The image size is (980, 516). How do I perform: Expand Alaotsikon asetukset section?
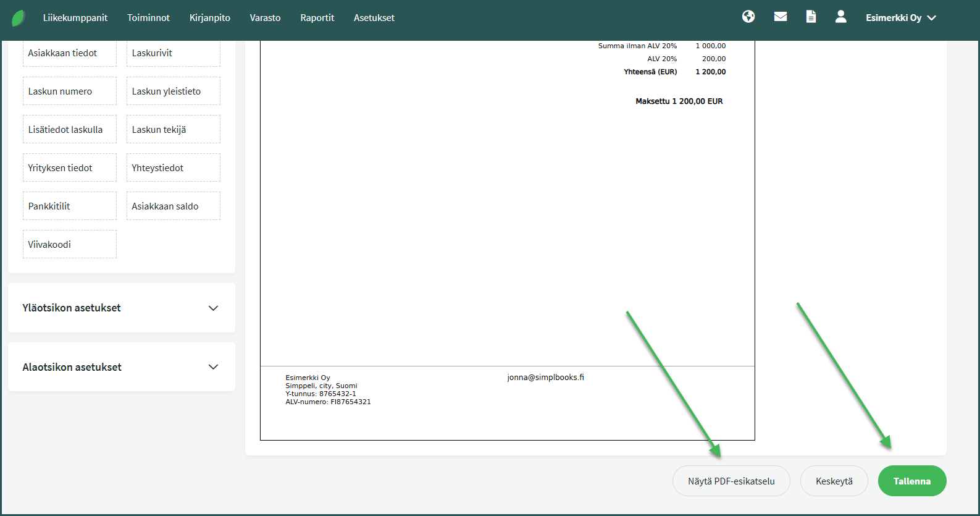click(x=122, y=367)
